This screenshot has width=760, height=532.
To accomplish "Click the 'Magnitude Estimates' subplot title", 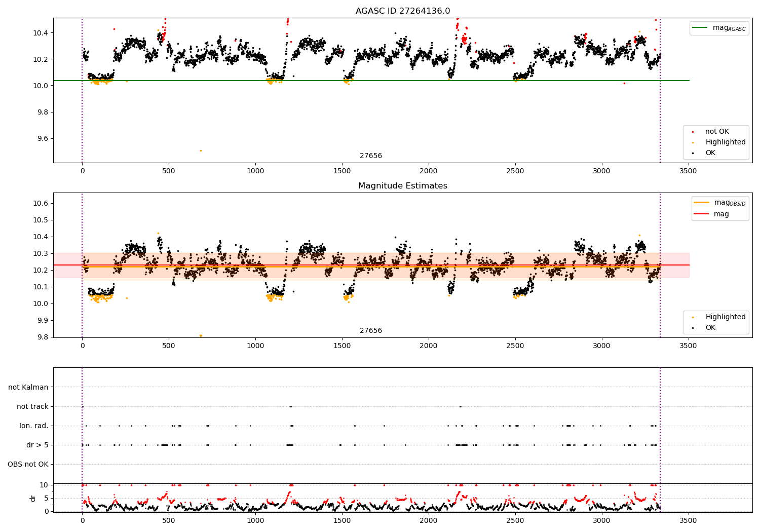I will point(403,186).
